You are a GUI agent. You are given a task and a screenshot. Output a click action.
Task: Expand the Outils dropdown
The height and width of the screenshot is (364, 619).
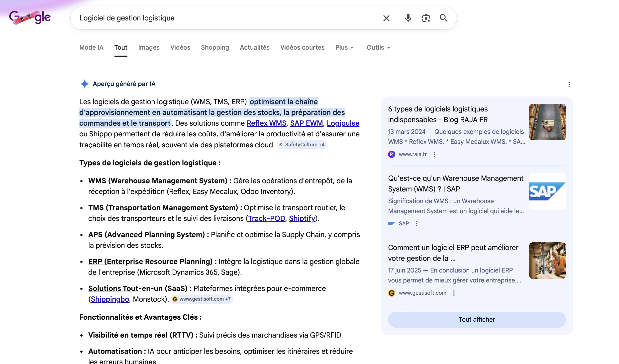pos(378,47)
